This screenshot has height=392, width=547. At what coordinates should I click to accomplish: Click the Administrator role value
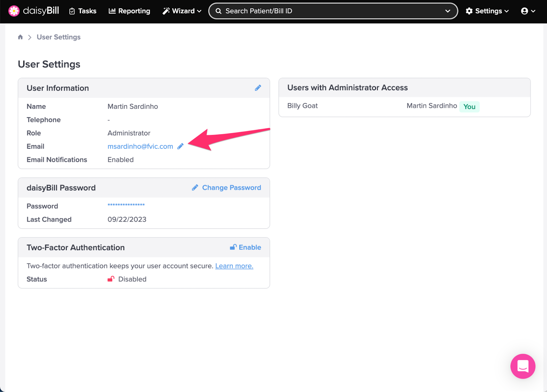click(129, 133)
